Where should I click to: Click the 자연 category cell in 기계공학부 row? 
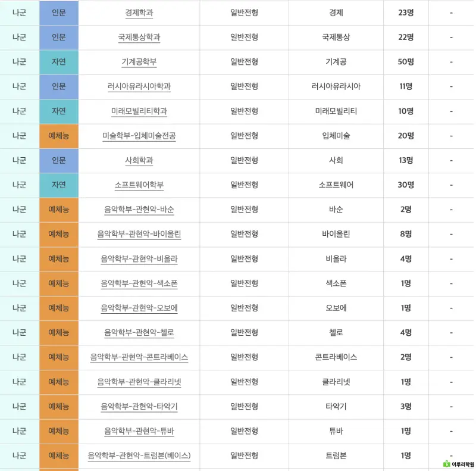[59, 62]
